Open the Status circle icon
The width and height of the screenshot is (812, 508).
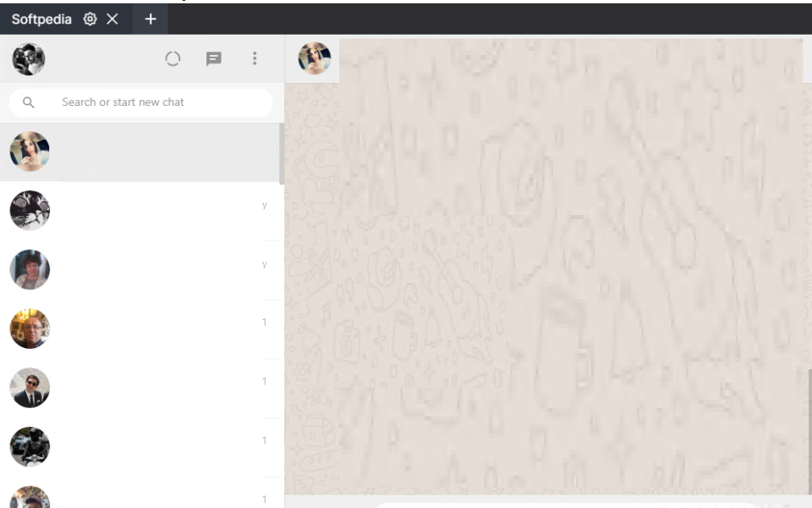tap(173, 58)
